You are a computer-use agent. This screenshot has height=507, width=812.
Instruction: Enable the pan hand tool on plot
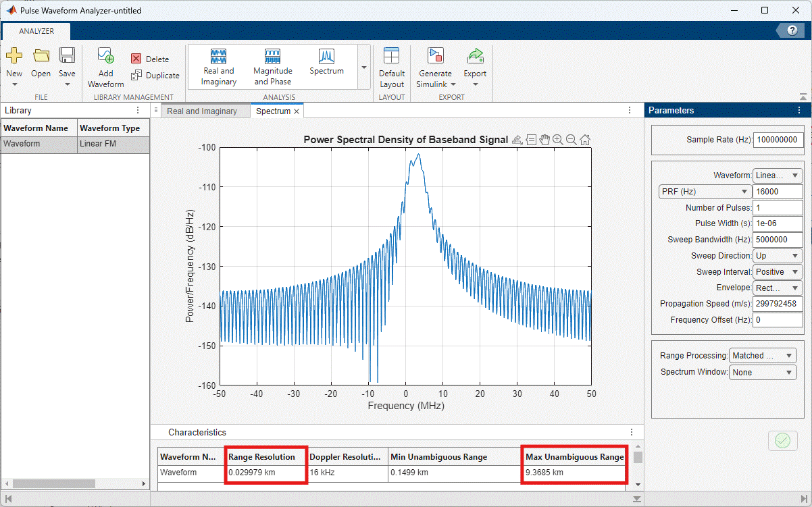tap(544, 140)
